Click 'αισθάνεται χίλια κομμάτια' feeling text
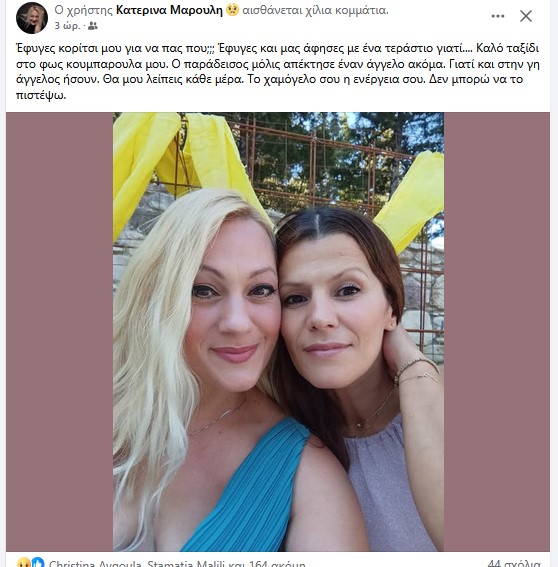Viewport: 558px width, 567px height. [x=315, y=10]
